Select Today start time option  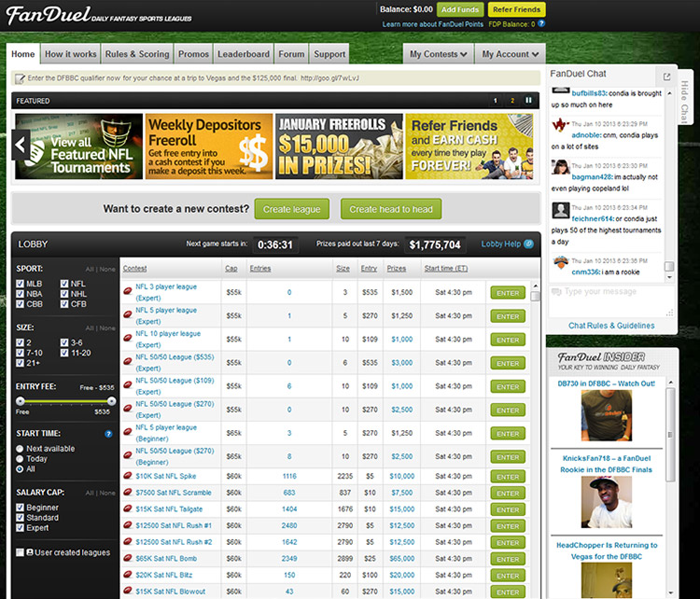click(x=20, y=459)
